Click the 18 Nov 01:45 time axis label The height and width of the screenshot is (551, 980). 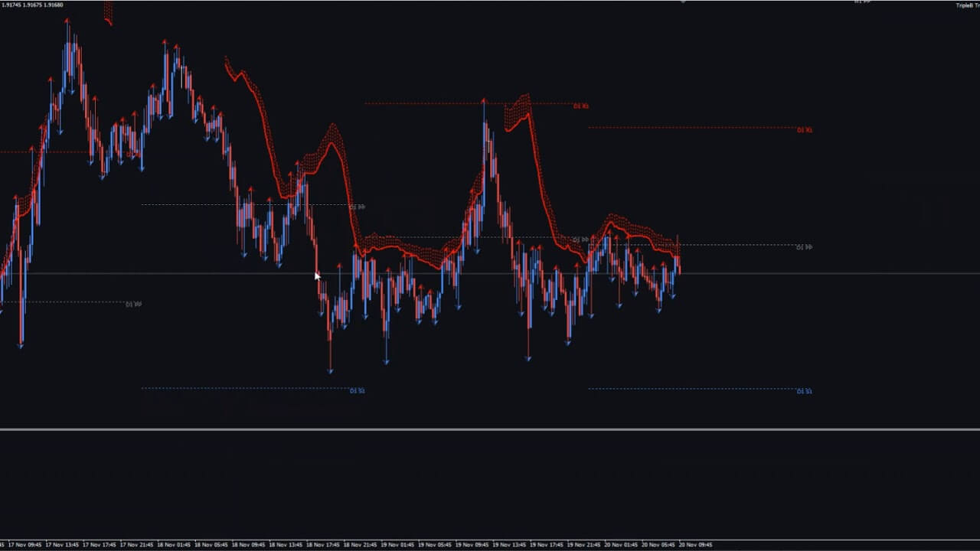pyautogui.click(x=175, y=545)
